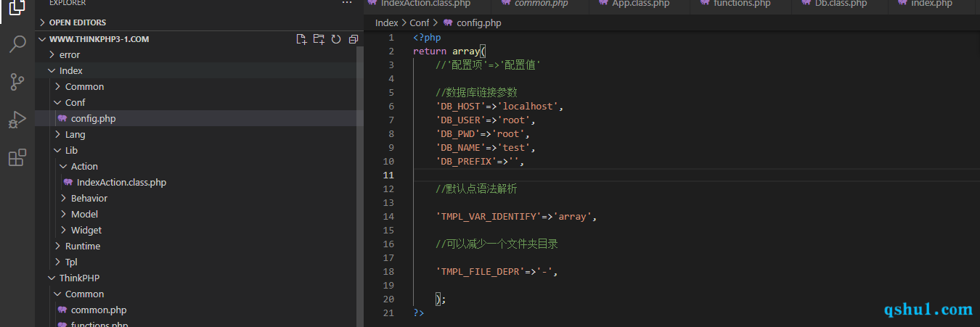Open the Explorer view in activity bar
Viewport: 980px width, 327px height.
[17, 7]
